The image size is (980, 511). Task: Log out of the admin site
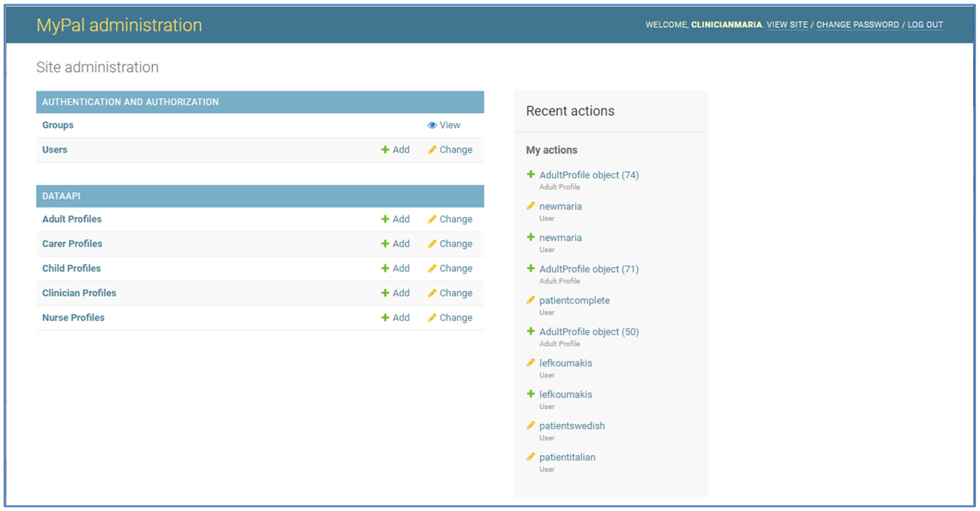[925, 25]
